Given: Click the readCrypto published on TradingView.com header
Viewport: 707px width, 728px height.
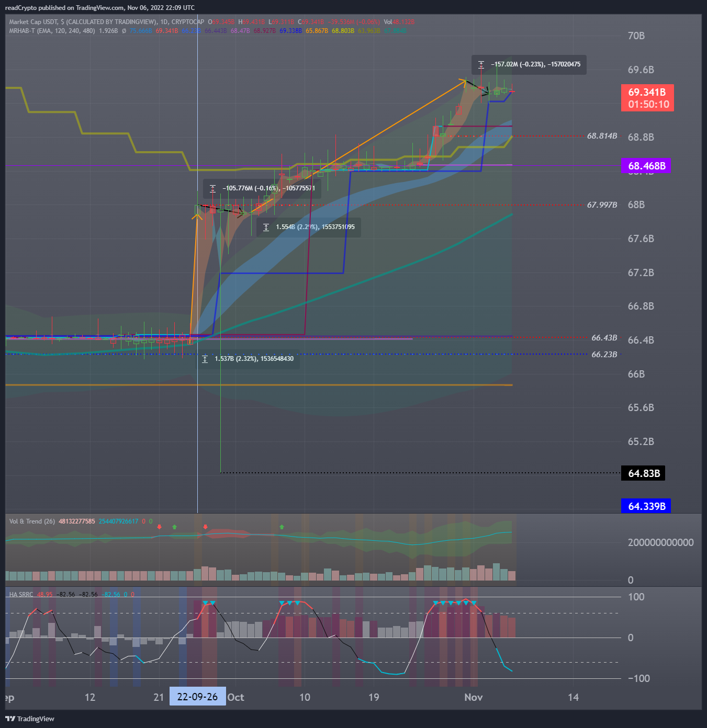Looking at the screenshot, I should point(99,8).
